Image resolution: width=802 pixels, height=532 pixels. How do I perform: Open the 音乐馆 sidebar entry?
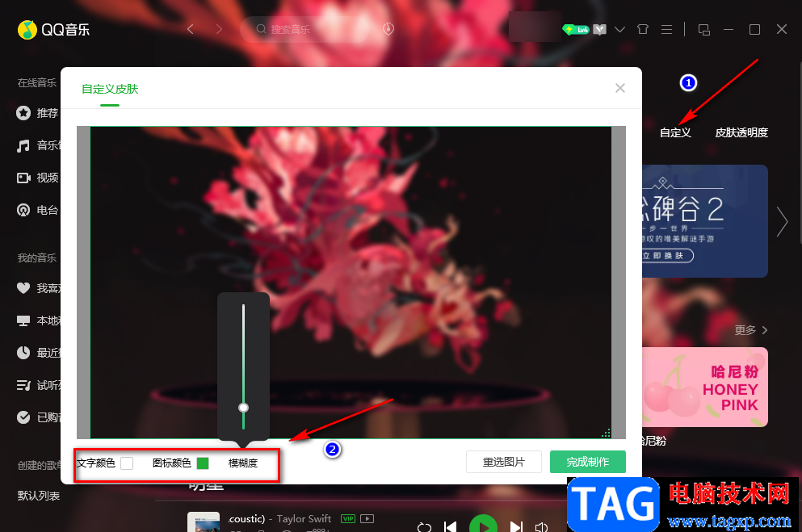38,145
